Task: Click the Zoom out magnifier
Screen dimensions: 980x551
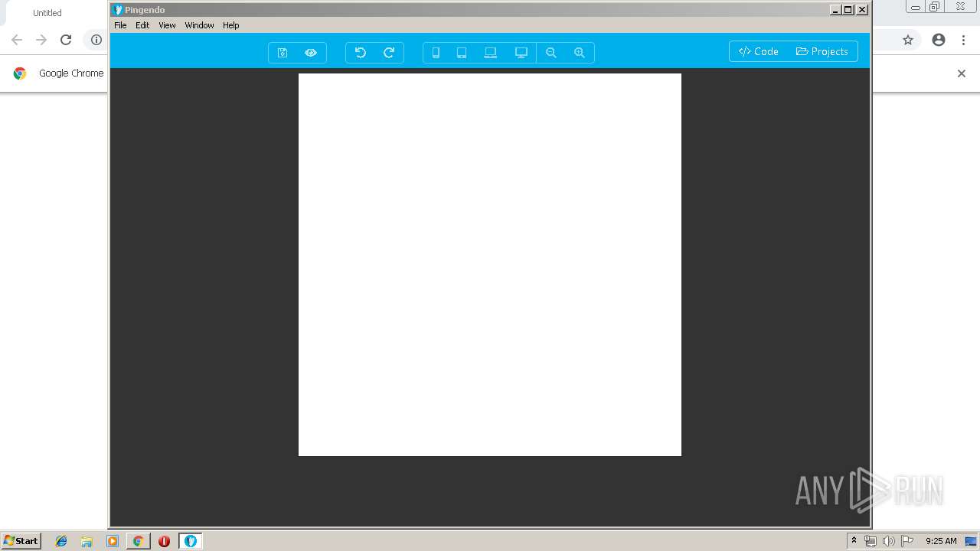Action: click(551, 53)
